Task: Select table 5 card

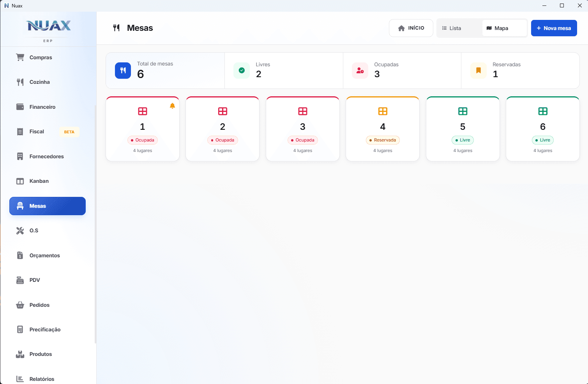Action: coord(463,129)
